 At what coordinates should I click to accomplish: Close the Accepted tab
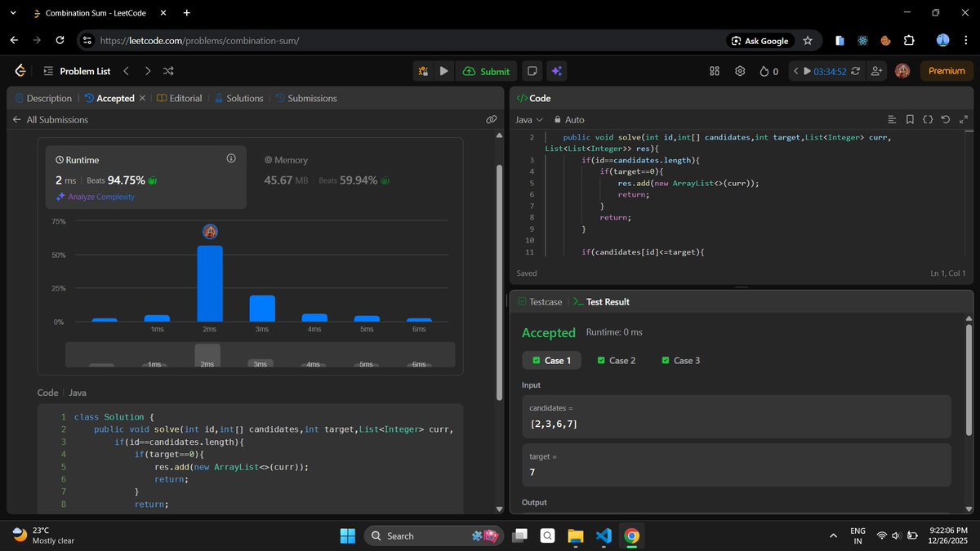(x=142, y=98)
